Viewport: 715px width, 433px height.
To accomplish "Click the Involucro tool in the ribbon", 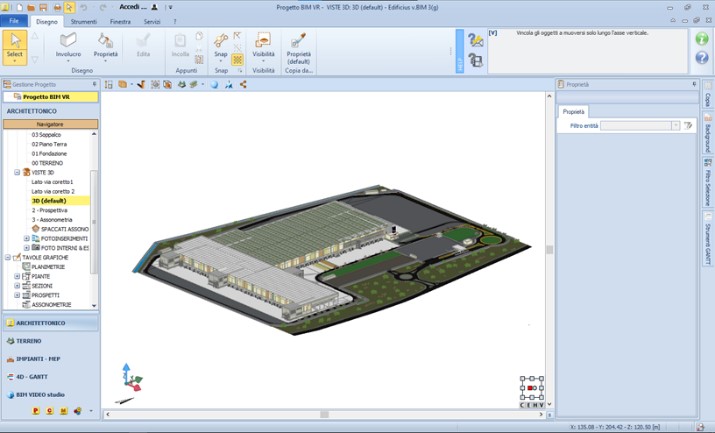I will click(x=68, y=46).
